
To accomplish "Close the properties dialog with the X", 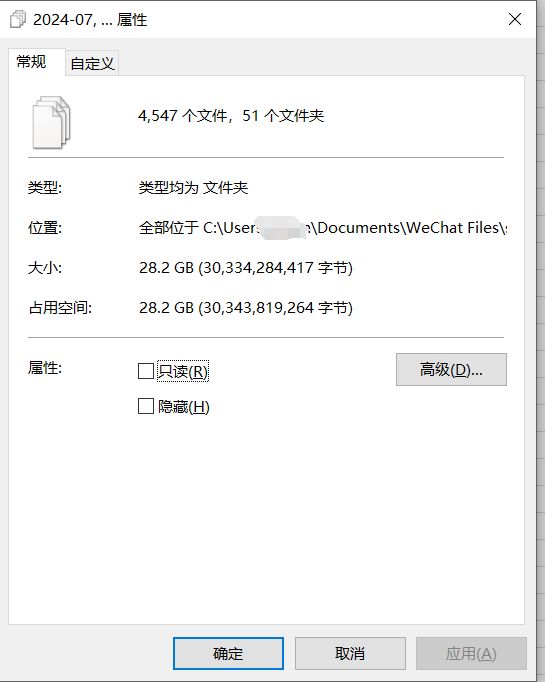I will coord(515,19).
